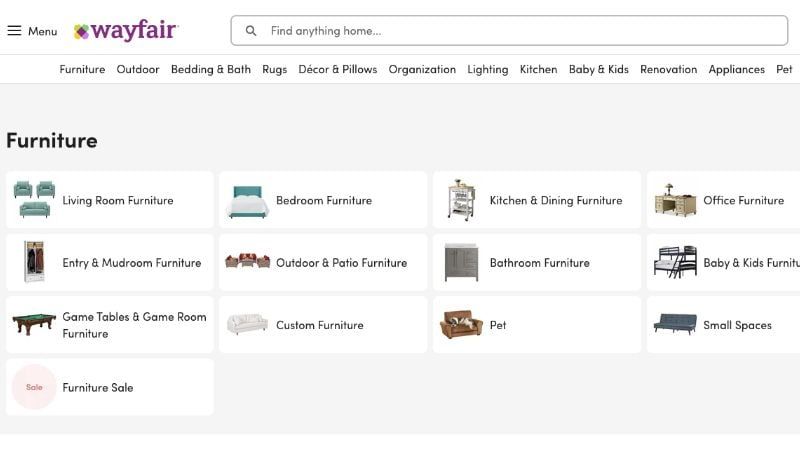Viewport: 800px width, 450px height.
Task: Click the Wayfair logo
Action: (x=126, y=31)
